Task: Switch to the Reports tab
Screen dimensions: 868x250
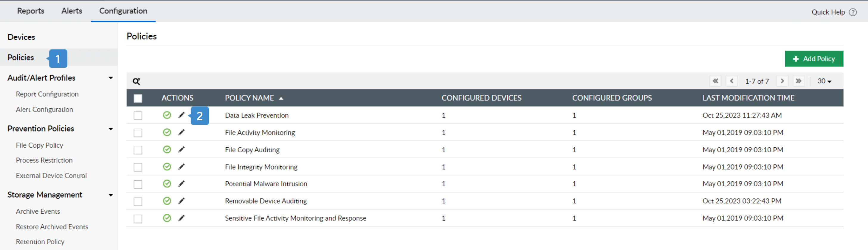Action: point(31,11)
